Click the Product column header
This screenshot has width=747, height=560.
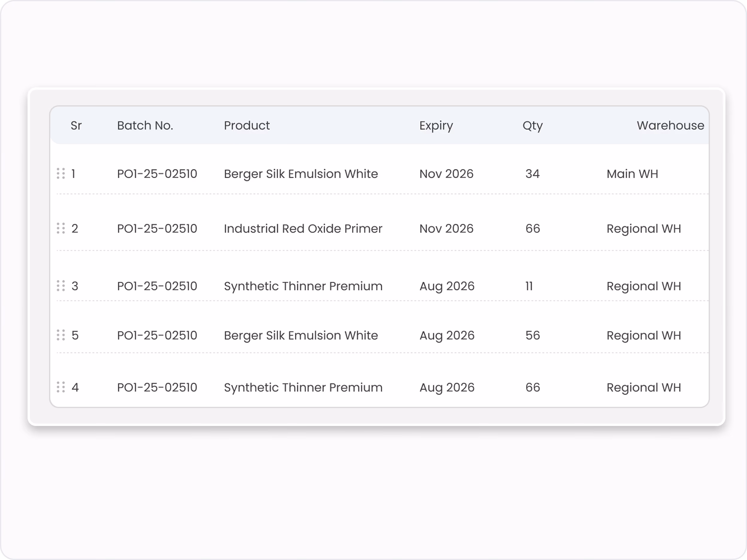point(247,126)
